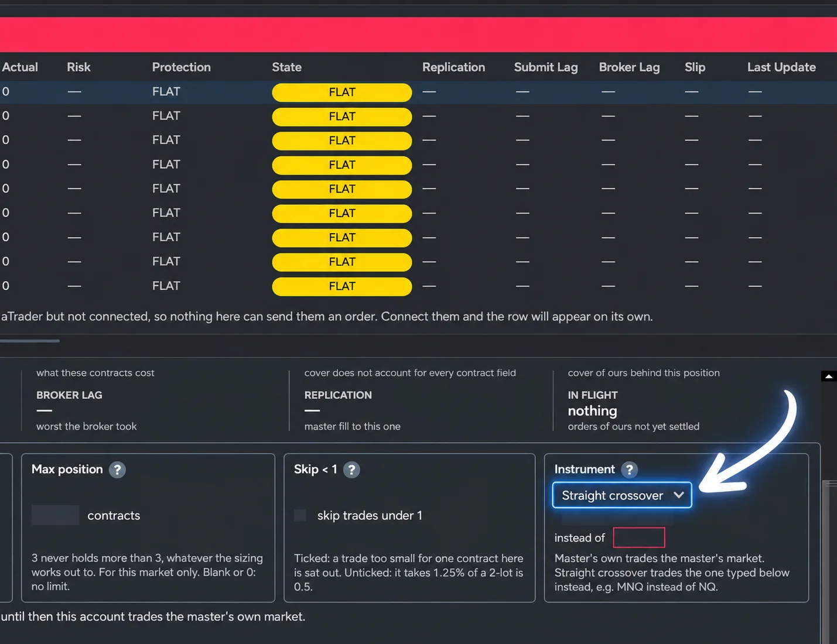Sort by the Risk column header
Image resolution: width=837 pixels, height=644 pixels.
click(x=78, y=67)
